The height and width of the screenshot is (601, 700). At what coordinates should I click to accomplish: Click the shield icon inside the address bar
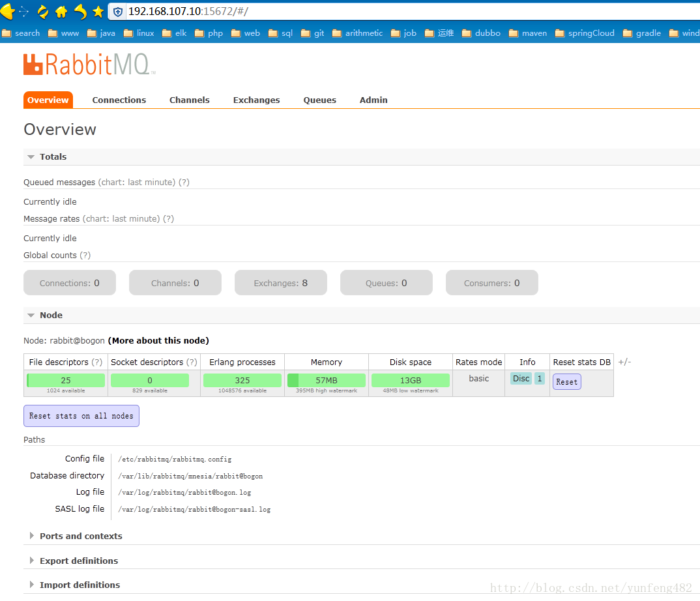[x=117, y=11]
